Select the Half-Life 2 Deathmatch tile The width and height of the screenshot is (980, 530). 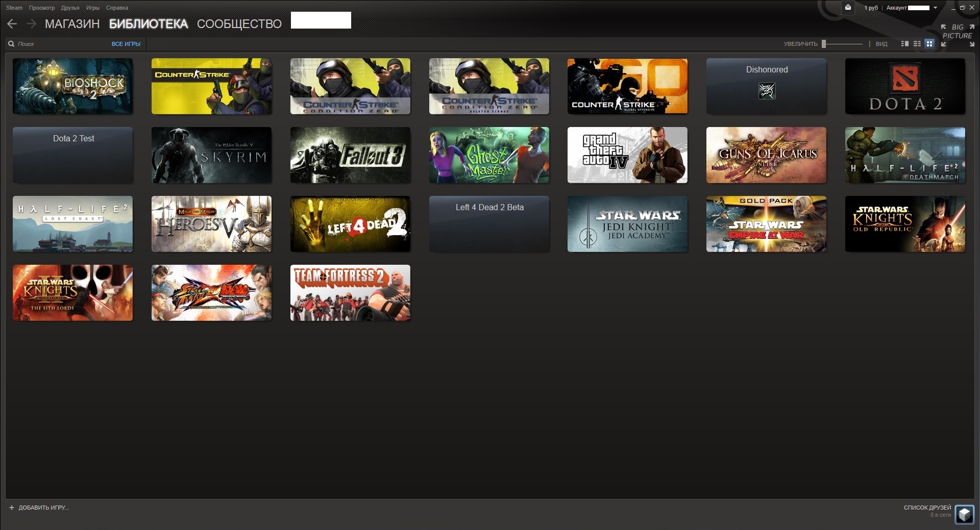coord(905,155)
